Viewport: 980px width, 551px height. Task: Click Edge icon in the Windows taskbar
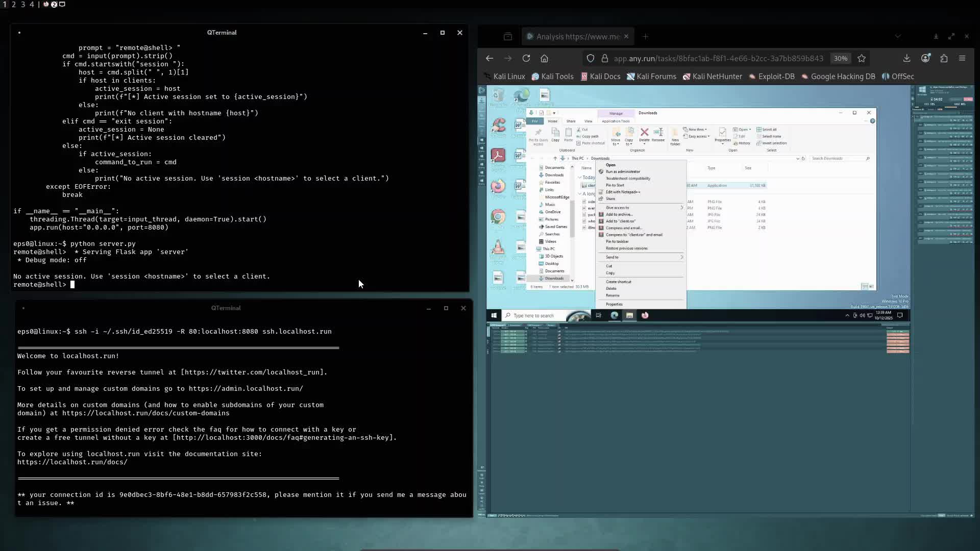615,315
